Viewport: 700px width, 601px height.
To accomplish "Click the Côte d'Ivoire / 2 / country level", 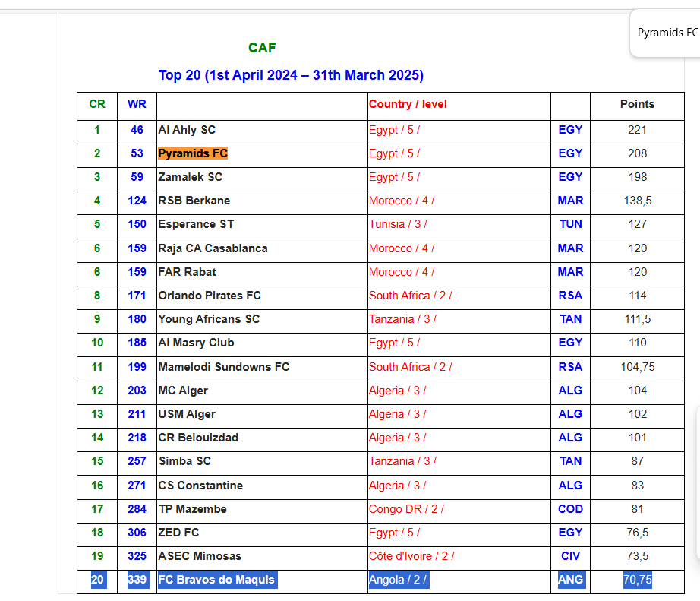I will click(x=411, y=556).
